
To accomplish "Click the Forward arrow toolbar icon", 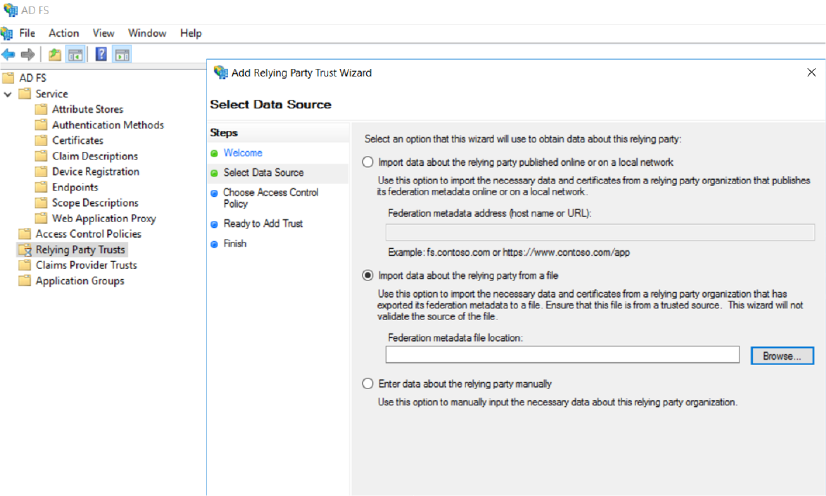I will 27,54.
